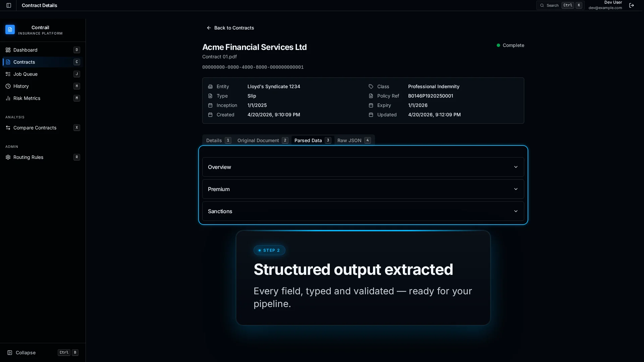Expand the Sanctions section
The width and height of the screenshot is (644, 362).
(x=363, y=211)
